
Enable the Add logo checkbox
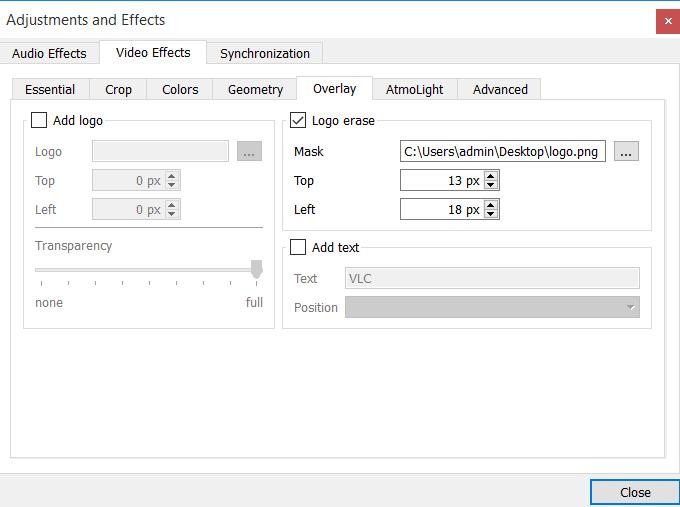click(x=40, y=121)
